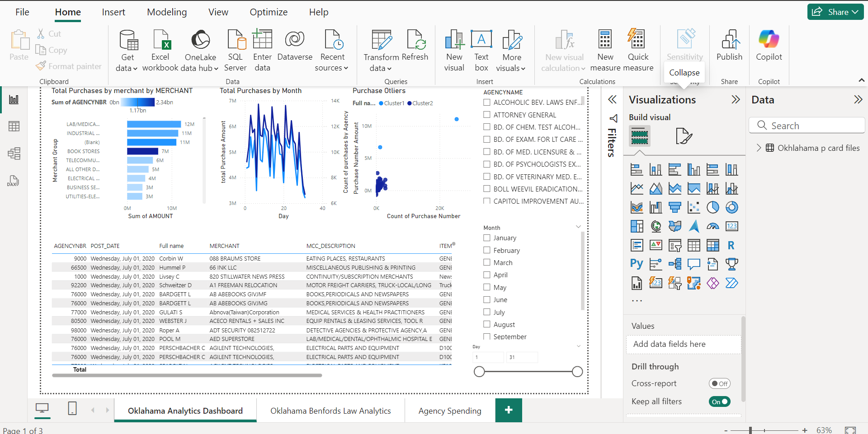Open Copilot from ribbon
The image size is (868, 434).
click(769, 45)
